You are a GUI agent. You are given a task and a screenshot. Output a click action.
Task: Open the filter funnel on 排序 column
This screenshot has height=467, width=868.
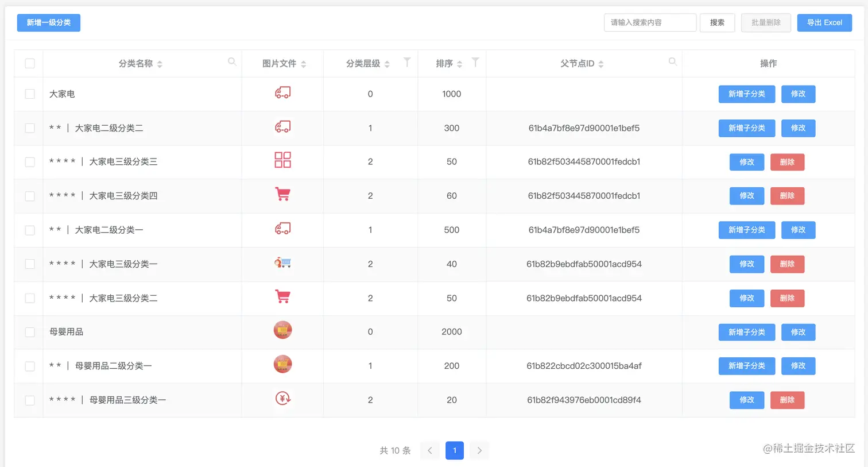pyautogui.click(x=475, y=61)
